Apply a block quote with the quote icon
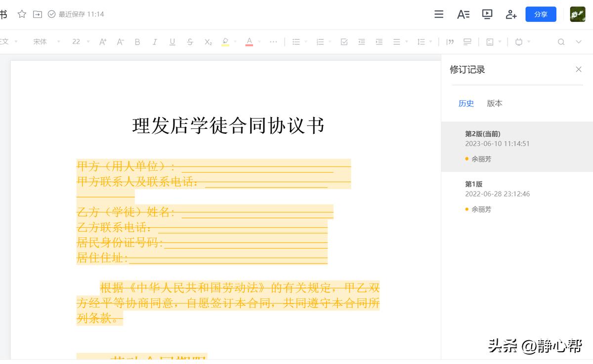 pyautogui.click(x=450, y=41)
